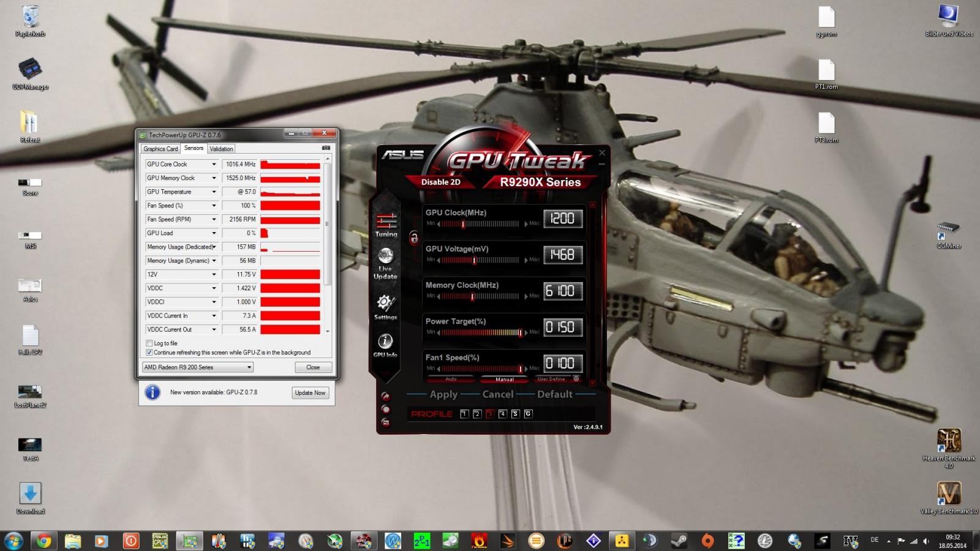Click the Max arrow of GPU Voltage slider
980x551 pixels.
click(526, 260)
